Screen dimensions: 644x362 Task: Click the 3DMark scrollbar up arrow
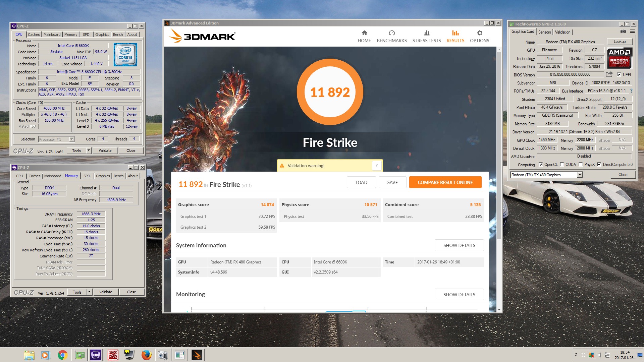click(499, 50)
